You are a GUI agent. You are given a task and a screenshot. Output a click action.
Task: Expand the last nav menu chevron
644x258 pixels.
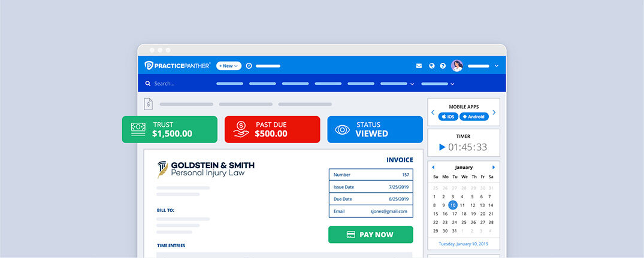coord(452,84)
